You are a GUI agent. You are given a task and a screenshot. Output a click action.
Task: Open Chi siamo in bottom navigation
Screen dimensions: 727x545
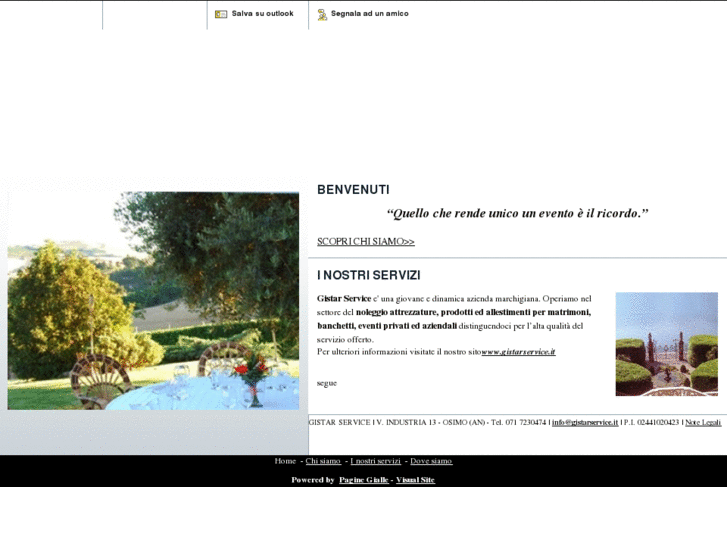(323, 461)
